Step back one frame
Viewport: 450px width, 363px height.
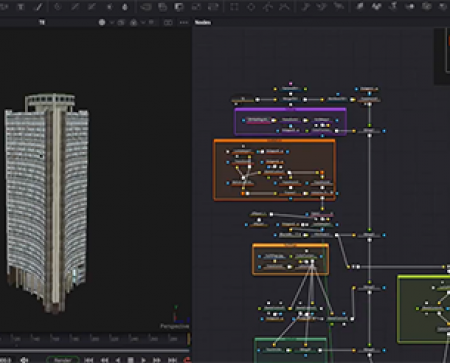pyautogui.click(x=104, y=360)
